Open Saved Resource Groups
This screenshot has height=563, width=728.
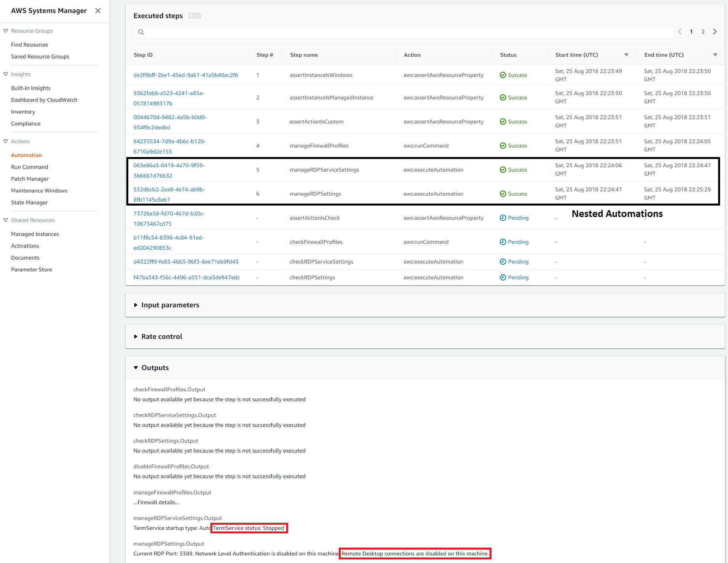pos(40,56)
